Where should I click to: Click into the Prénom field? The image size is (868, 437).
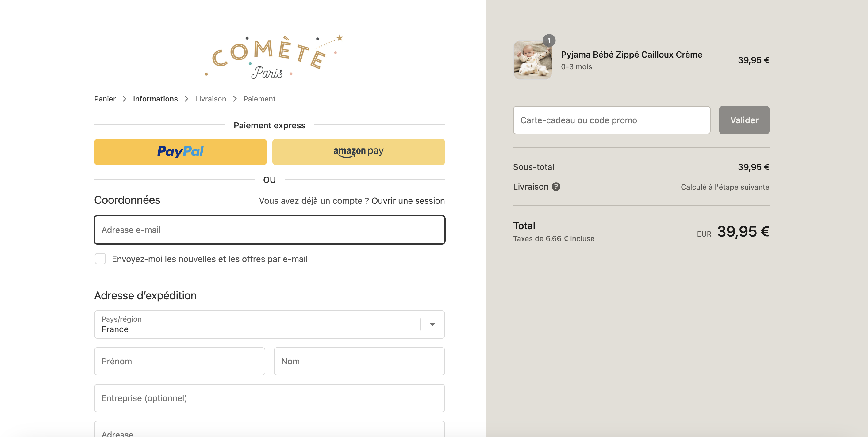(180, 361)
